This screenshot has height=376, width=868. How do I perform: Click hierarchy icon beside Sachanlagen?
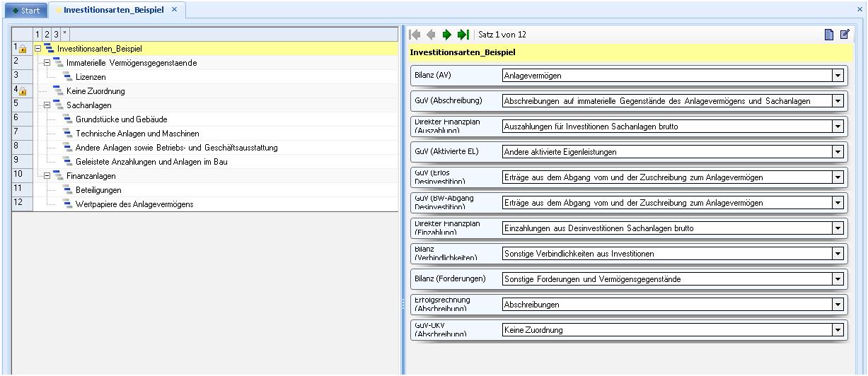coord(58,105)
